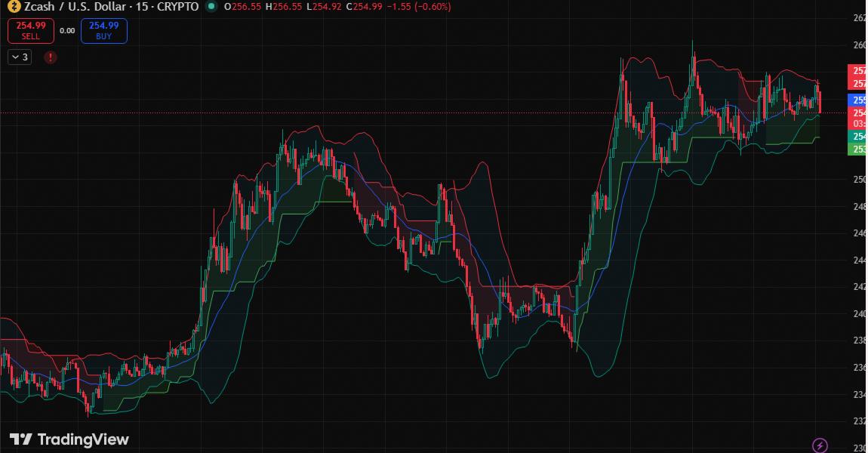The height and width of the screenshot is (453, 868).
Task: Click the low value L254.92
Action: tap(324, 7)
